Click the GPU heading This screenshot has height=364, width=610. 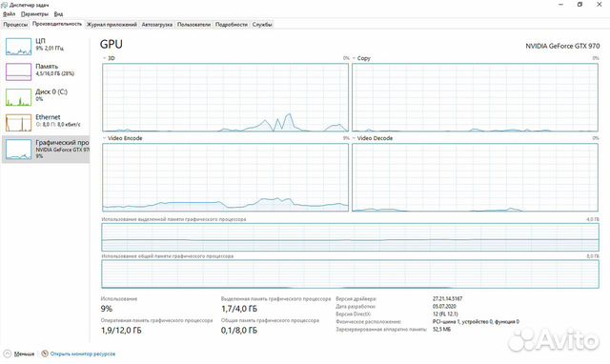point(112,44)
